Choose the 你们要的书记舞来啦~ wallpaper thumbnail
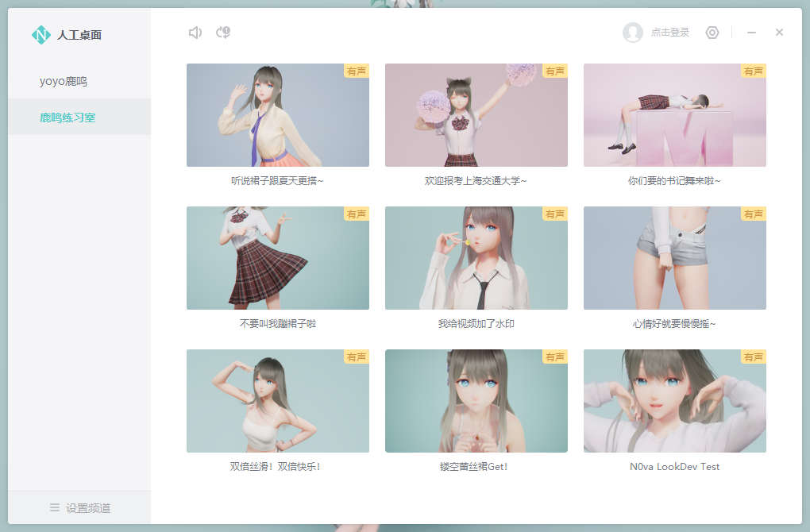810x532 pixels. pyautogui.click(x=675, y=115)
